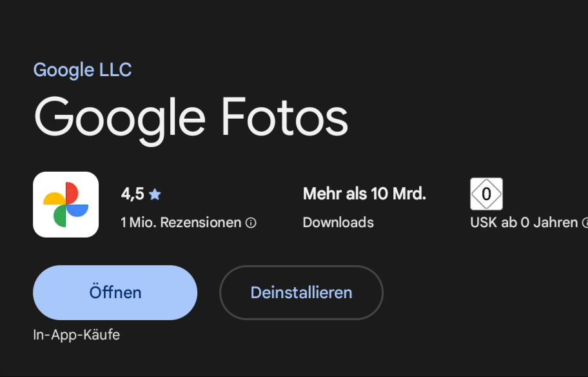Click the USK 0 diamond age badge

pyautogui.click(x=486, y=194)
